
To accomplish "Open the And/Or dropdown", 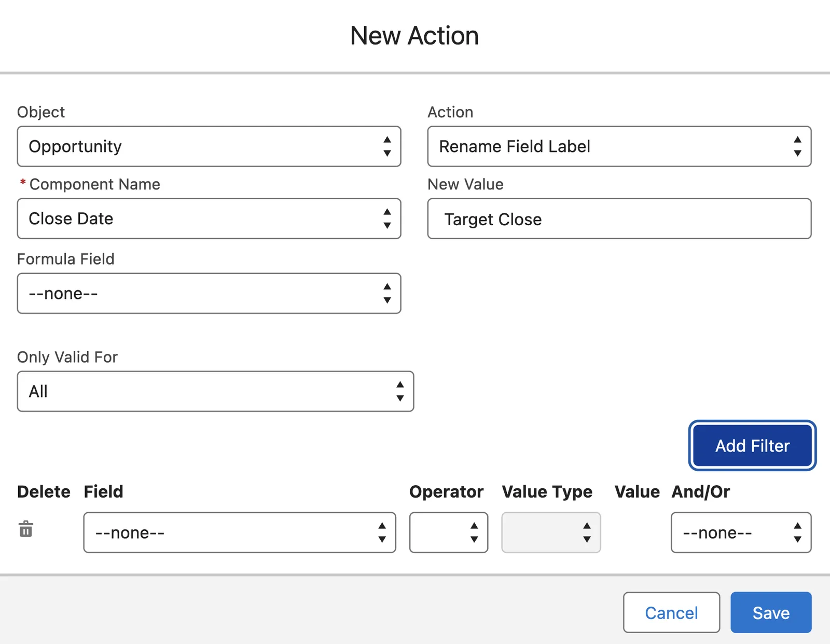I will coord(741,532).
